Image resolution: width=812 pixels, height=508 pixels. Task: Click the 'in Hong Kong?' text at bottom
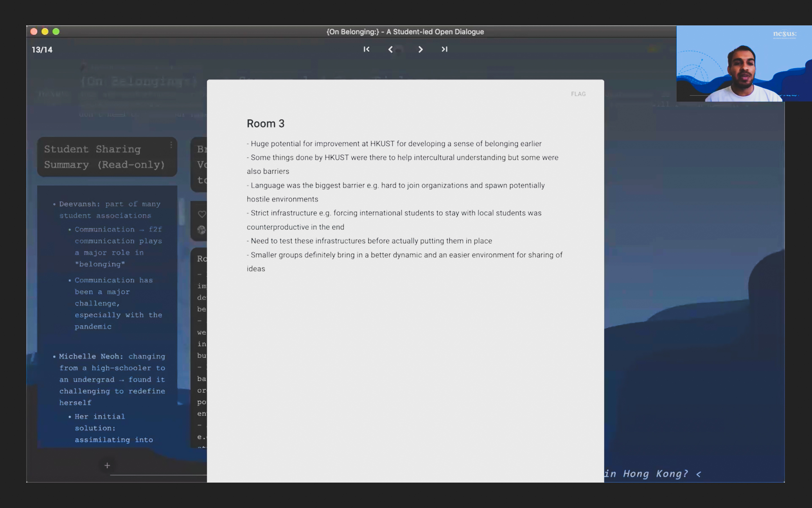646,474
